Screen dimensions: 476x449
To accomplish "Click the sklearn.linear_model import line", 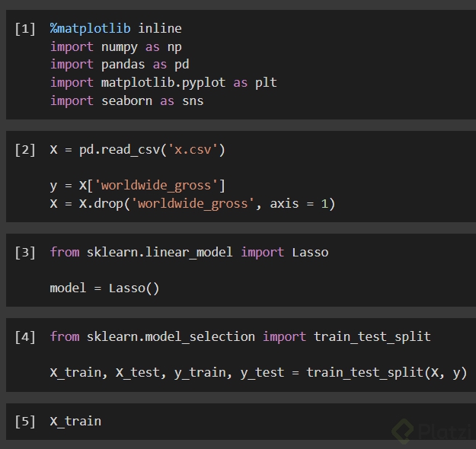I will 189,252.
